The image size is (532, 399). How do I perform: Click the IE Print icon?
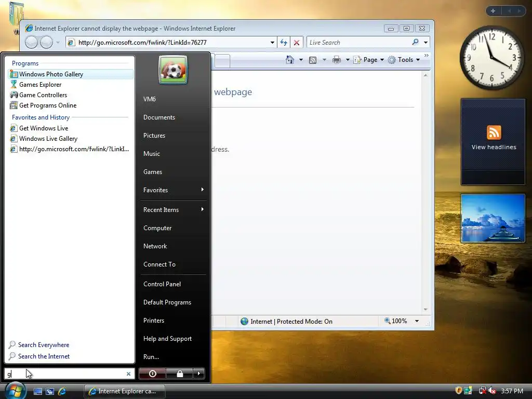[x=337, y=60]
